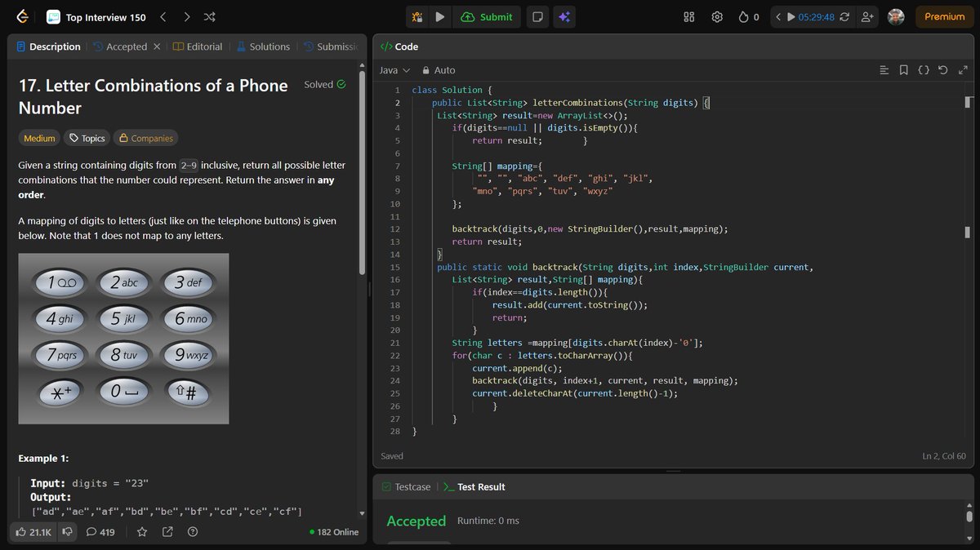Screen dimensions: 980x550
Task: Collapse the timer with left chevron
Action: 778,16
